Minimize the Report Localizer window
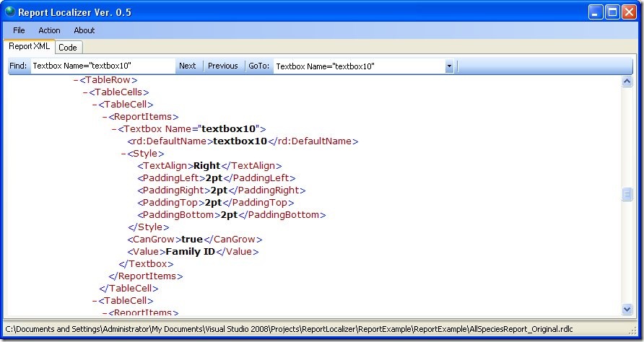644x342 pixels. 595,12
